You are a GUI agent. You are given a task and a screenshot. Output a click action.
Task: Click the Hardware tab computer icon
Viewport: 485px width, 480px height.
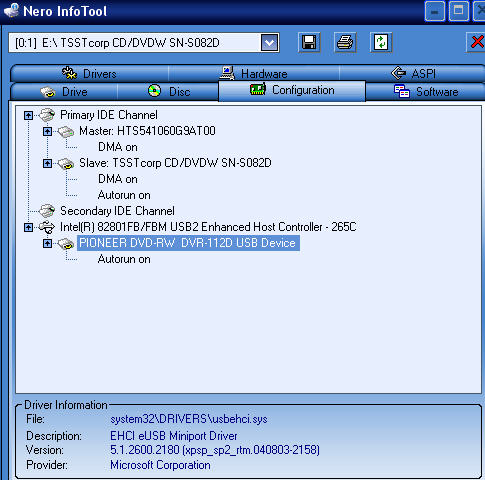point(228,73)
